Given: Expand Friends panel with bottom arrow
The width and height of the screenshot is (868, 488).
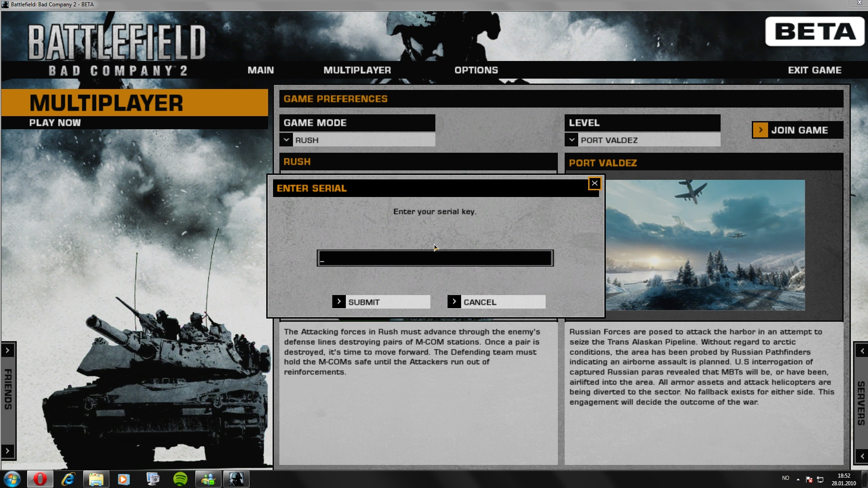Looking at the screenshot, I should click(8, 451).
